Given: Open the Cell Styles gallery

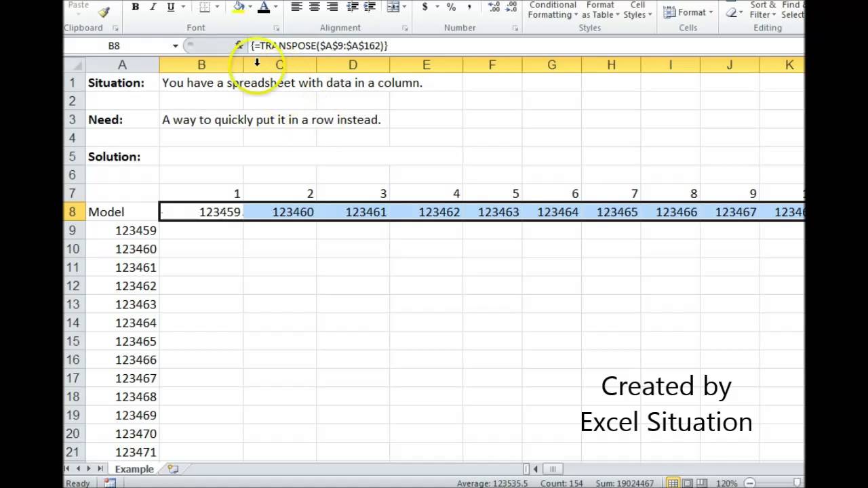Looking at the screenshot, I should click(637, 9).
